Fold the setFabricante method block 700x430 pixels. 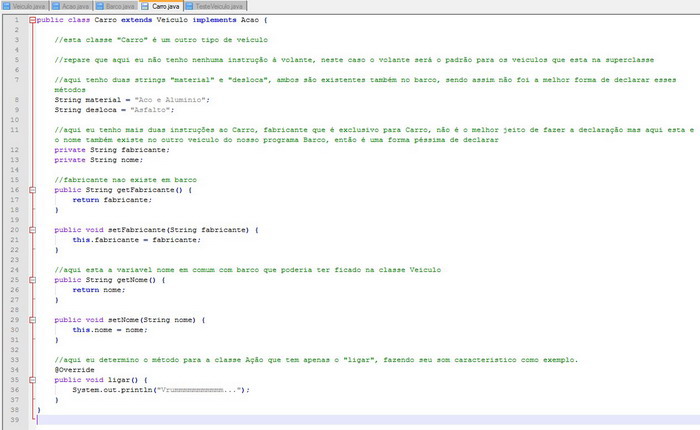31,229
